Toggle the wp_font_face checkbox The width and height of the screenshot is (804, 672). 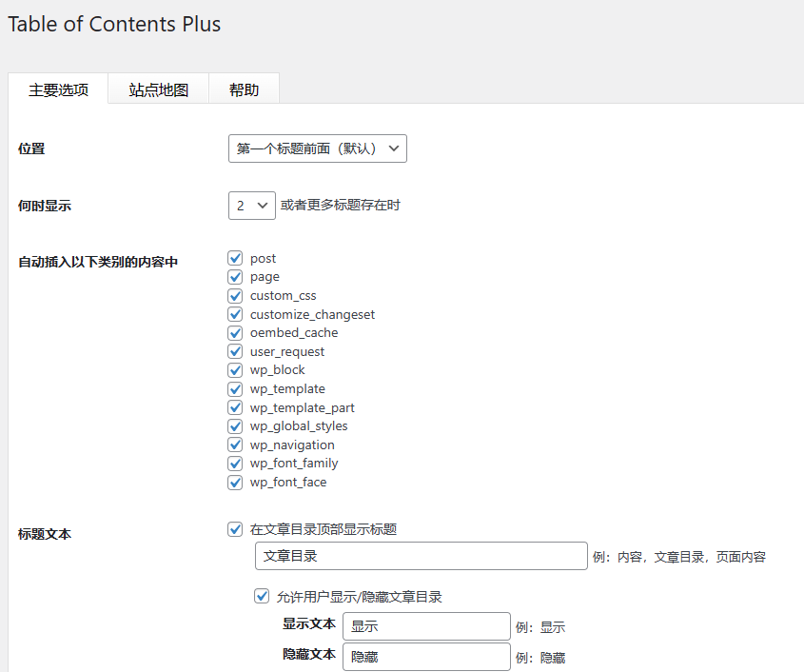(x=235, y=483)
